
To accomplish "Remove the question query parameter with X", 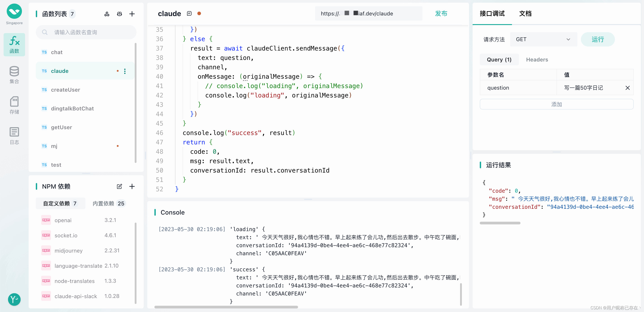I will click(627, 88).
